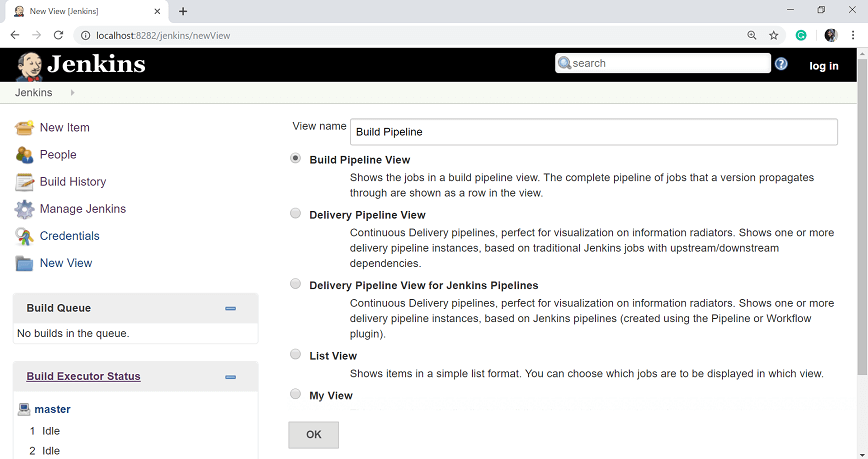
Task: Open a new browser tab
Action: [x=183, y=11]
